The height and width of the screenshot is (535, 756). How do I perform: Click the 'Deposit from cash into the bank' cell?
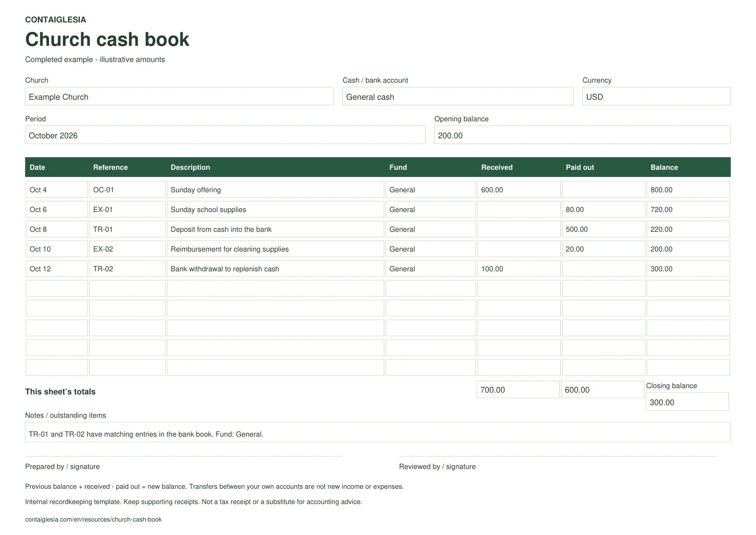[x=276, y=230]
